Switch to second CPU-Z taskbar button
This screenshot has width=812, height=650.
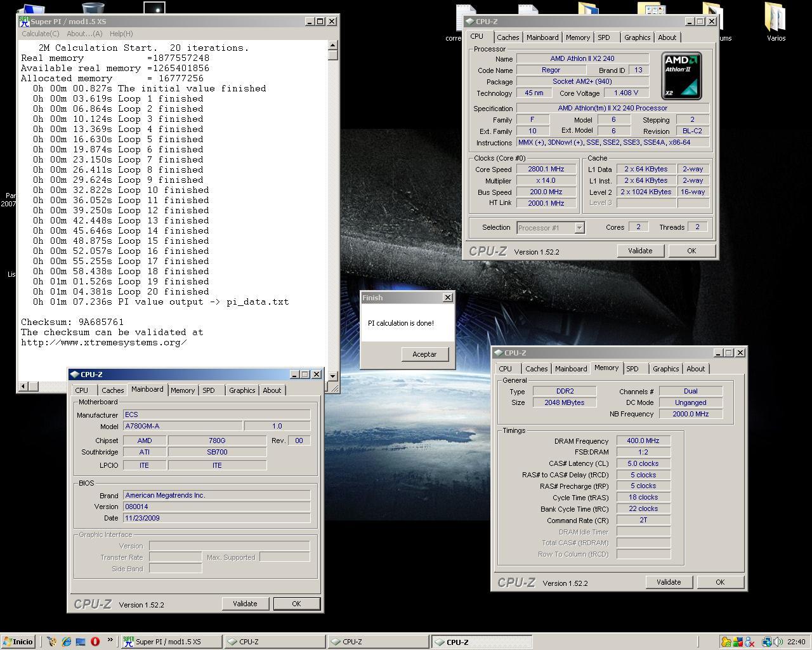[379, 642]
